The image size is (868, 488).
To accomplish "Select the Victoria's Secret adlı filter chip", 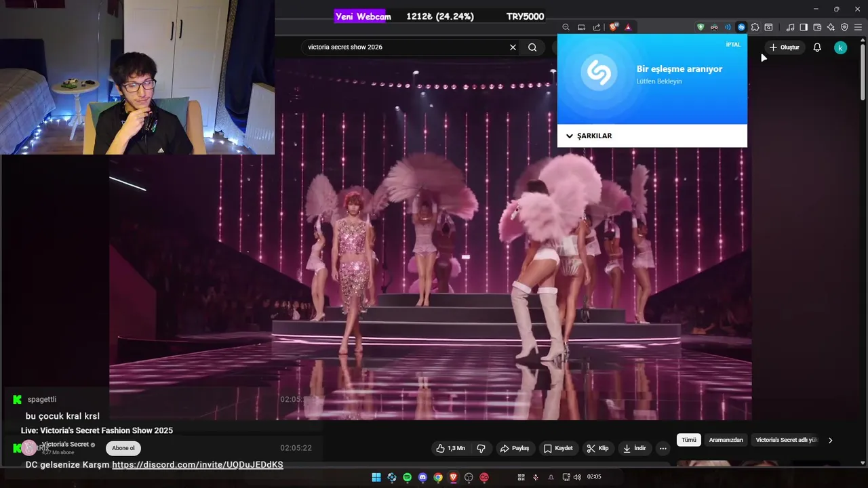I will tap(787, 440).
